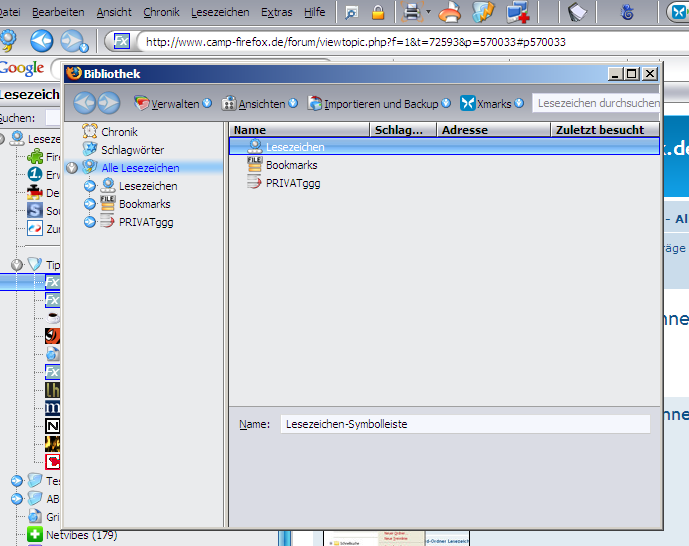
Task: Go back using Bibliothek back arrow
Action: coord(84,103)
